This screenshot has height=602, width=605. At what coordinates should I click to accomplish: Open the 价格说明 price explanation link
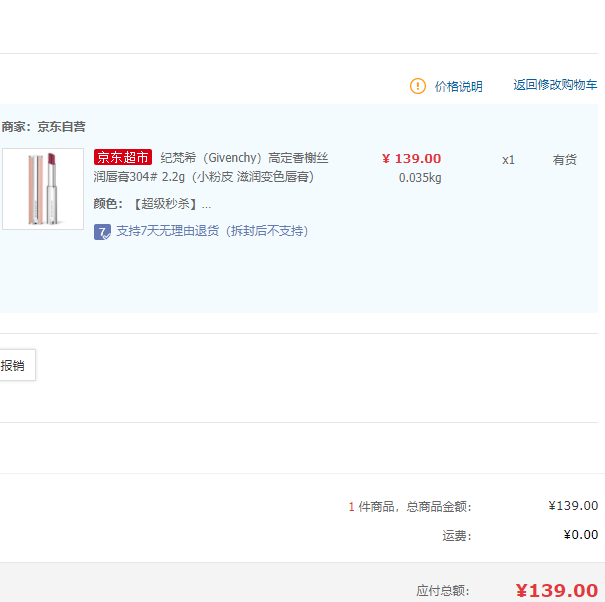[x=458, y=86]
